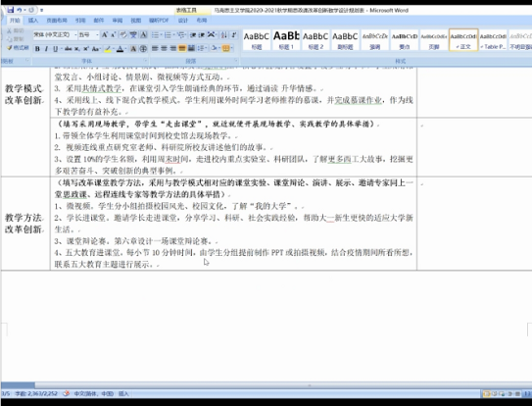Click the Undo arrow icon

(20, 10)
